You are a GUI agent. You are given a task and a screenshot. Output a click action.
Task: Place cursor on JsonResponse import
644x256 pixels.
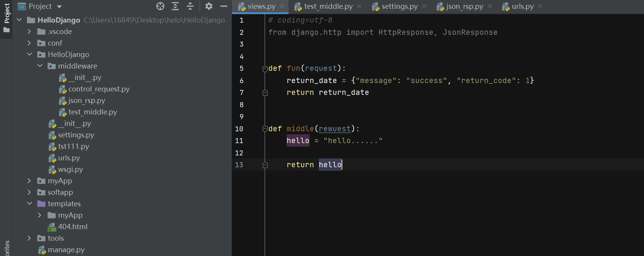coord(470,33)
